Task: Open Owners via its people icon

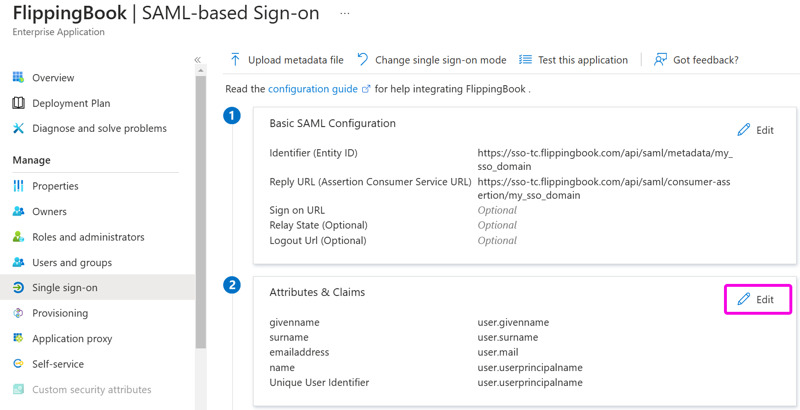Action: tap(18, 211)
